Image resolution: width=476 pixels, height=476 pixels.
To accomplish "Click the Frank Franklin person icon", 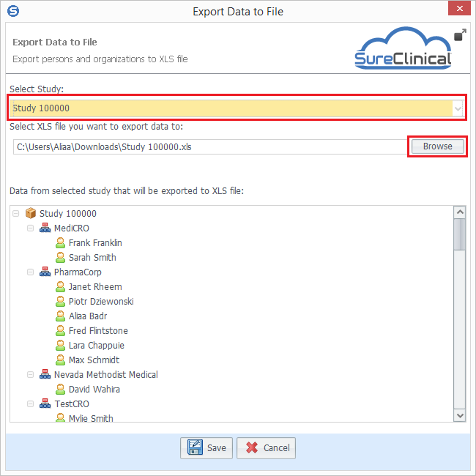I will pyautogui.click(x=60, y=242).
